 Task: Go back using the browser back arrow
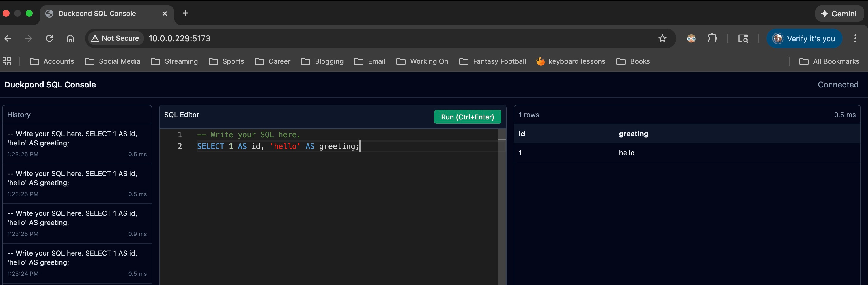click(x=8, y=38)
